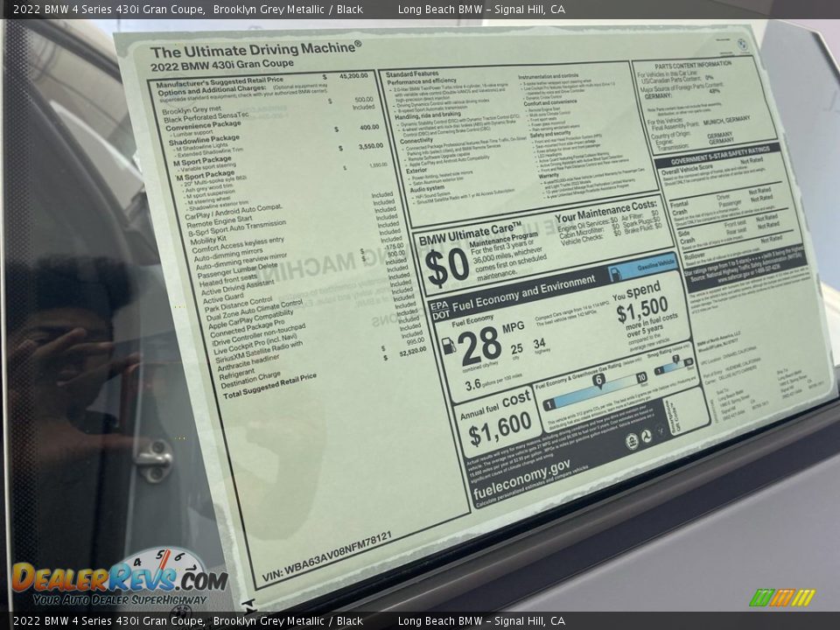This screenshot has height=630, width=840.
Task: Click the DOT triskelion seal on the dark footer
Action: (647, 436)
